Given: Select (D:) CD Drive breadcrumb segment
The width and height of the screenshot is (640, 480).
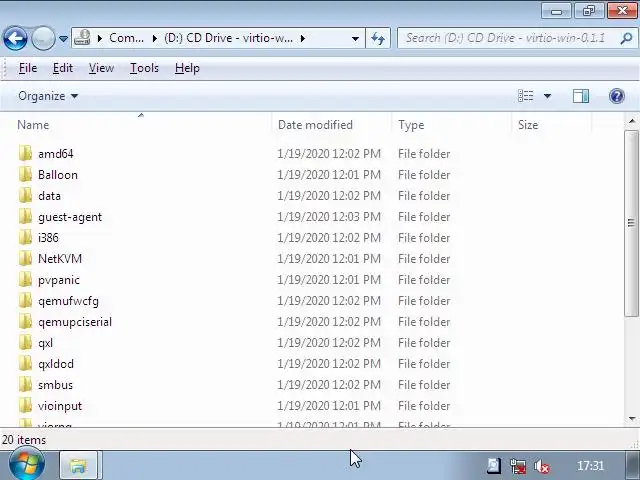Looking at the screenshot, I should tap(228, 38).
